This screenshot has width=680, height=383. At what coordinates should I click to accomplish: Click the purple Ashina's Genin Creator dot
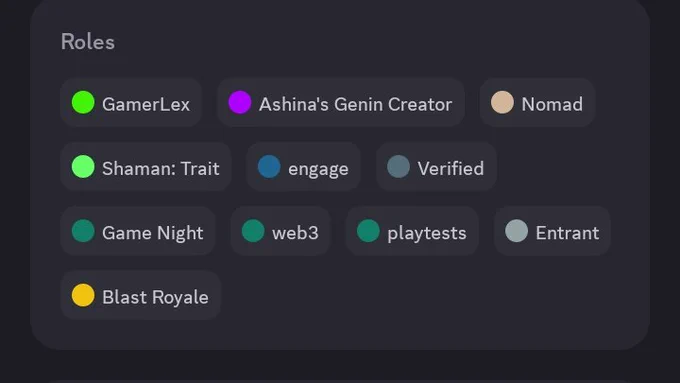240,102
